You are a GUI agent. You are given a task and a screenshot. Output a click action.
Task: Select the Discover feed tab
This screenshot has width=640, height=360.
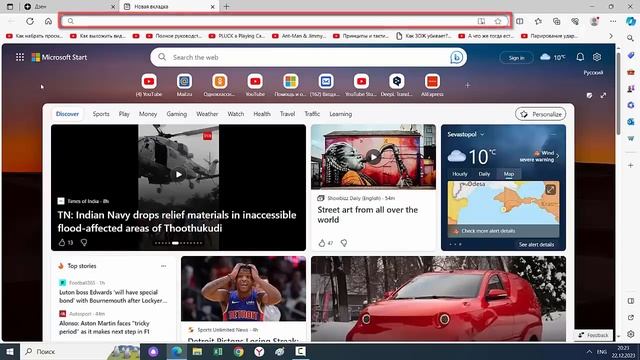pos(67,114)
